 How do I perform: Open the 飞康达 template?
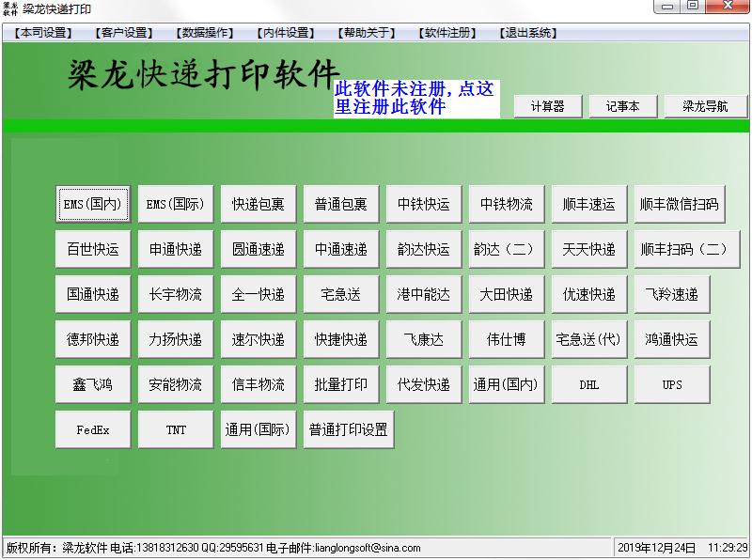tap(424, 339)
